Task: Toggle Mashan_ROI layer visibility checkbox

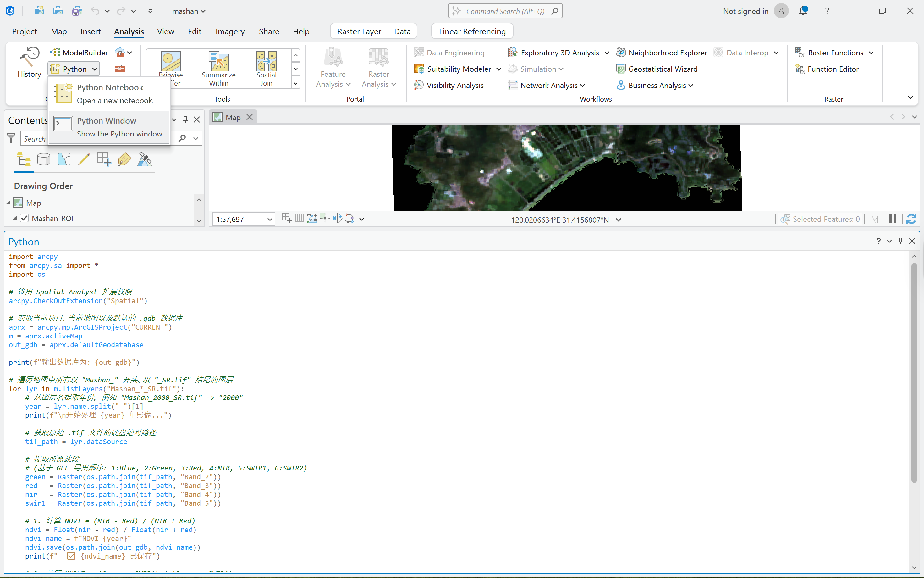Action: 25,218
